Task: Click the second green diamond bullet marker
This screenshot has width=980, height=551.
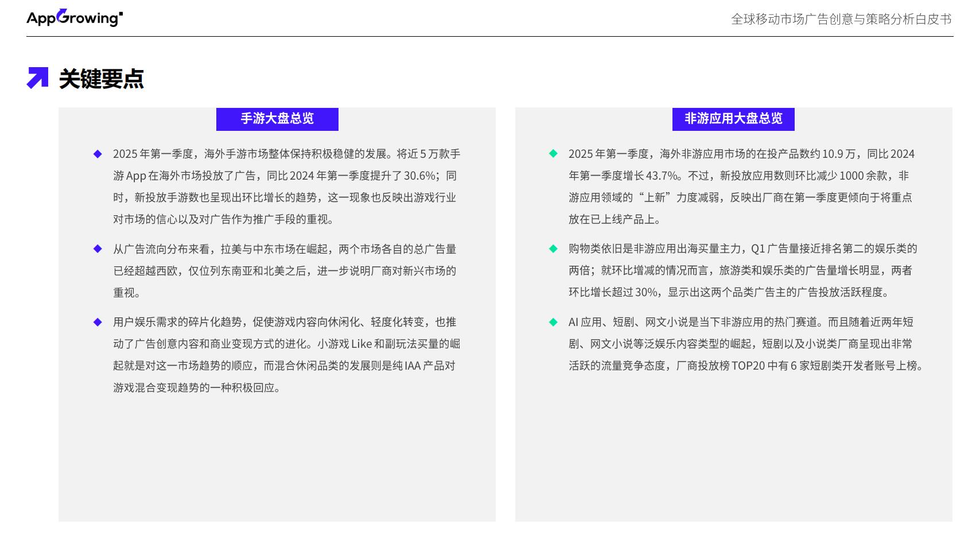Action: 553,250
